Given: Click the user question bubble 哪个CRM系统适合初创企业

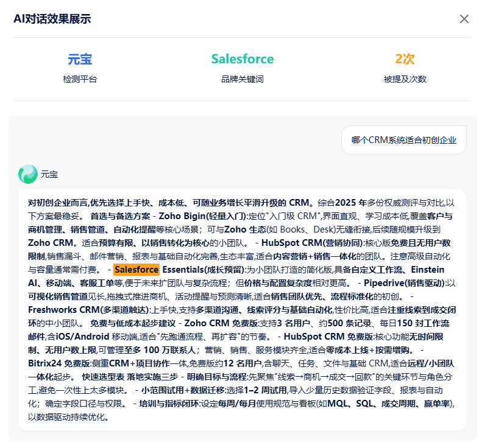Looking at the screenshot, I should pyautogui.click(x=403, y=140).
